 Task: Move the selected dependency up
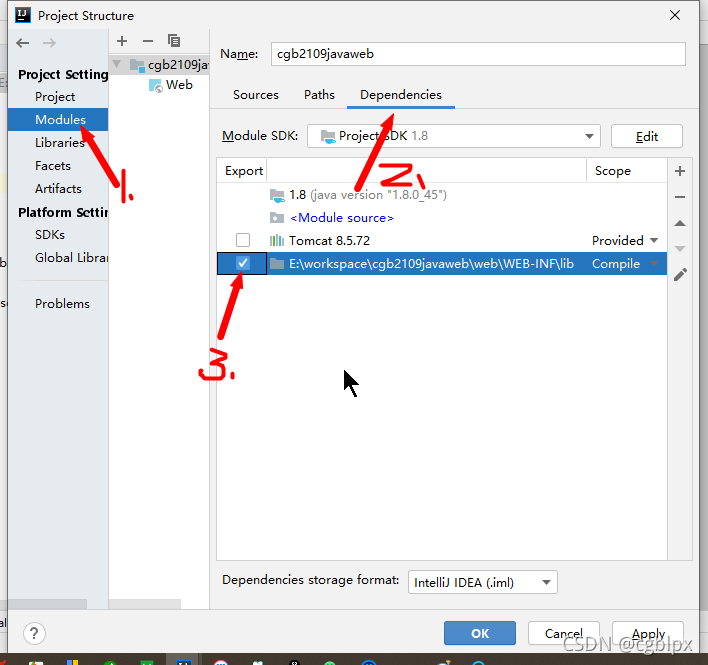click(680, 223)
